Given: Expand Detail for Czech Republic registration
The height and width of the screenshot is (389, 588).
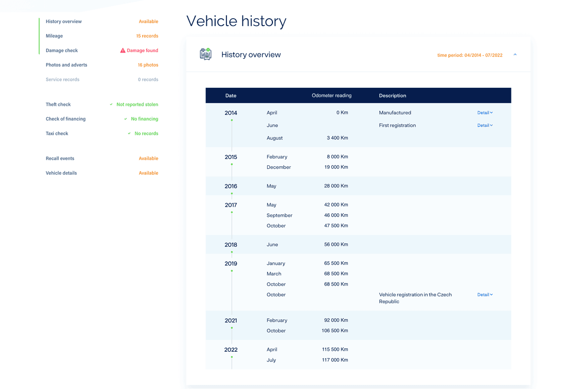Looking at the screenshot, I should 485,295.
